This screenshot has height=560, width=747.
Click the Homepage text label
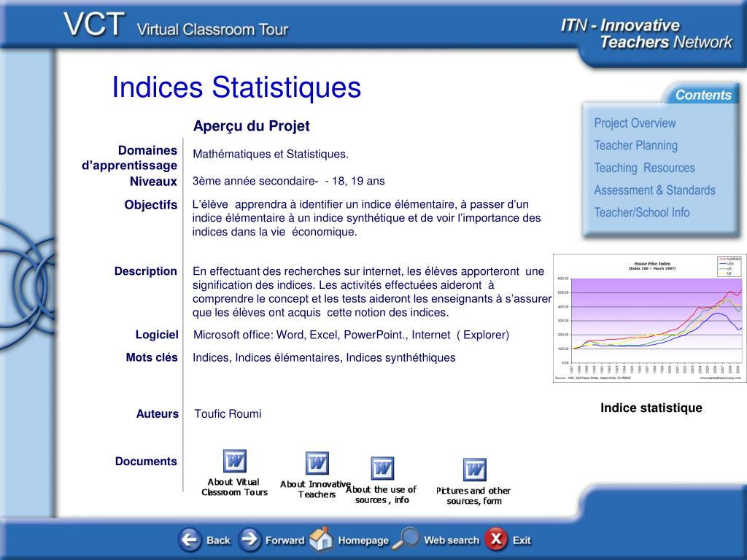coord(363,540)
